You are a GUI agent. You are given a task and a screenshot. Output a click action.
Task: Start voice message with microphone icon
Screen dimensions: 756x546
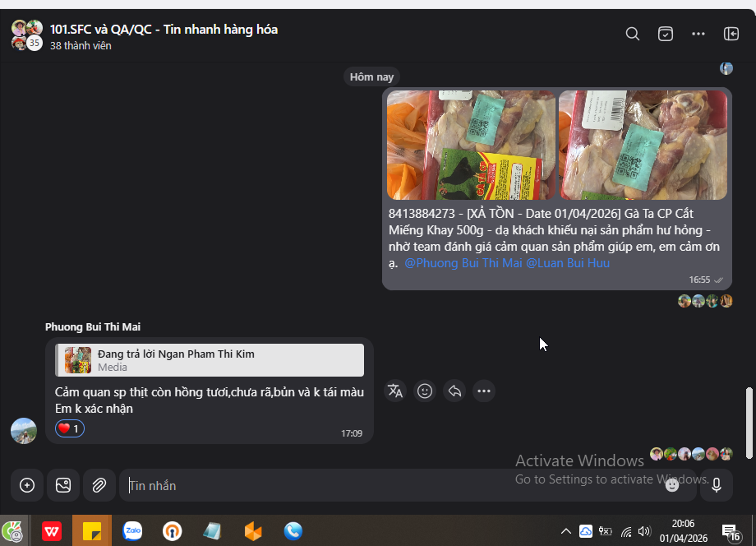(717, 485)
